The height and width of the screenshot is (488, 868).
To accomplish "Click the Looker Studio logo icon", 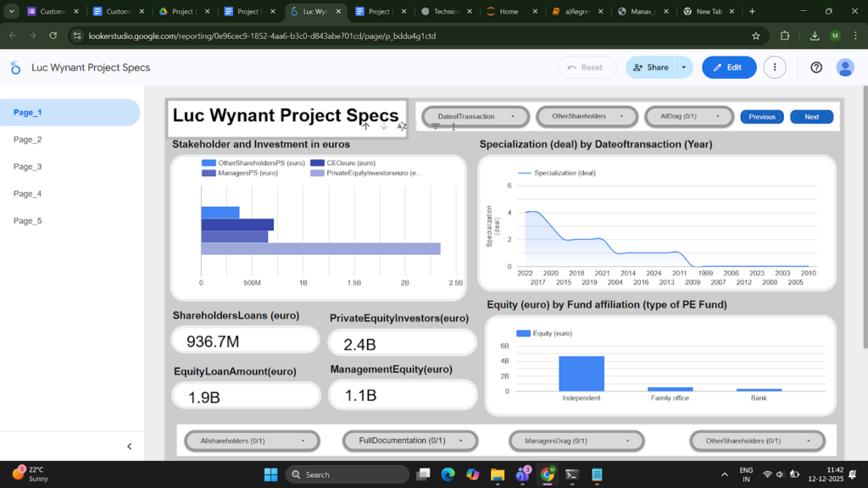I will point(16,68).
